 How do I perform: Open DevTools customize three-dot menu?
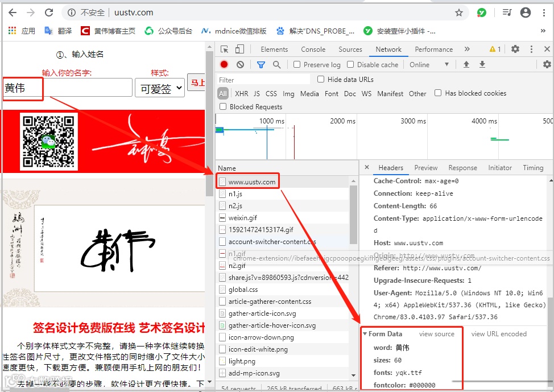pos(531,49)
